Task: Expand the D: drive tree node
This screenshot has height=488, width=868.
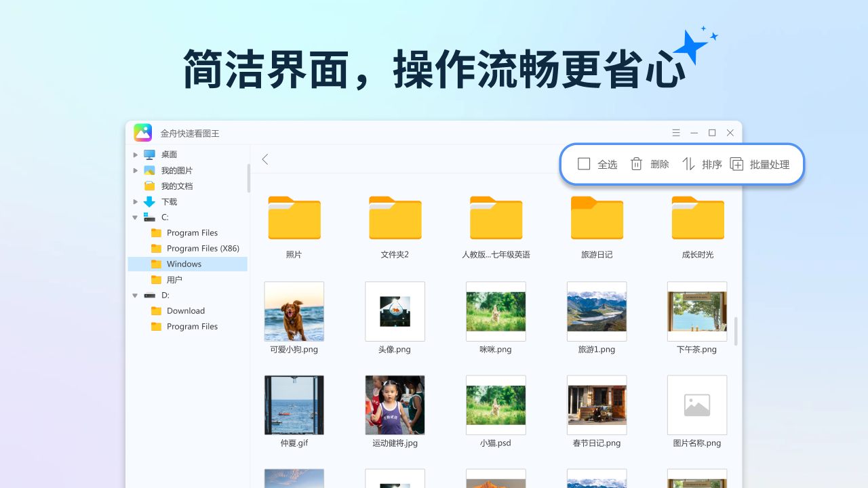Action: [x=136, y=295]
